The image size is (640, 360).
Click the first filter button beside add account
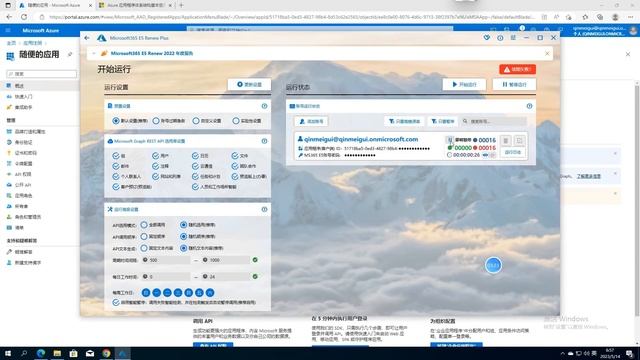point(404,121)
